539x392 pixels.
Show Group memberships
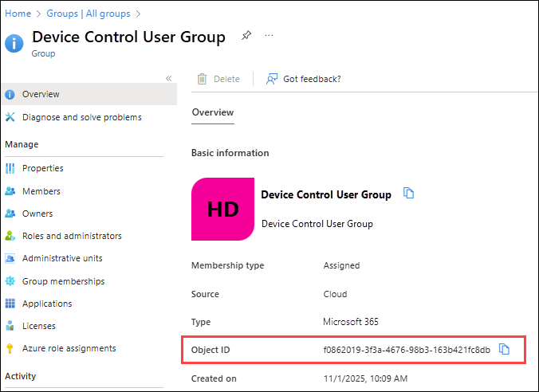click(x=63, y=281)
